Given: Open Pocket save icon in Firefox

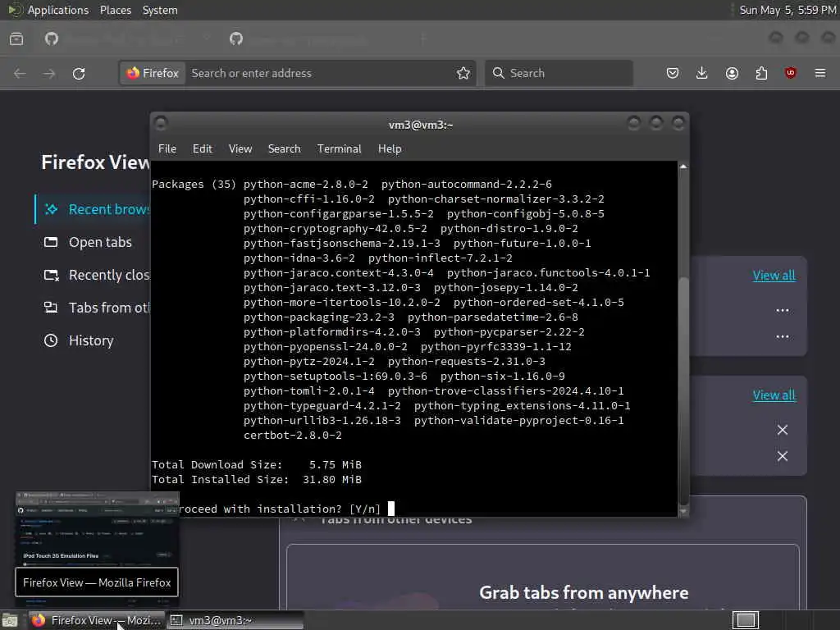Looking at the screenshot, I should [673, 73].
